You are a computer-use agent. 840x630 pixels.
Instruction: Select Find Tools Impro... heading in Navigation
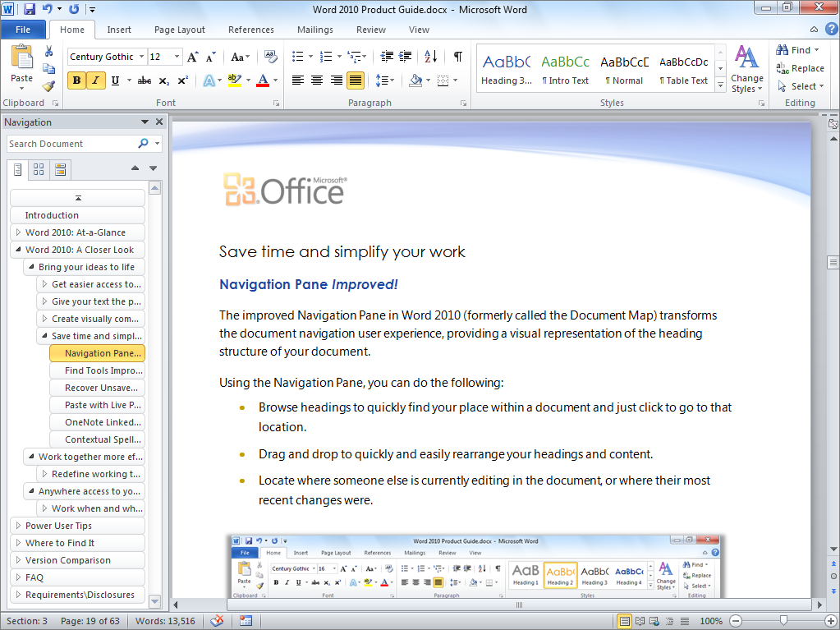[97, 370]
